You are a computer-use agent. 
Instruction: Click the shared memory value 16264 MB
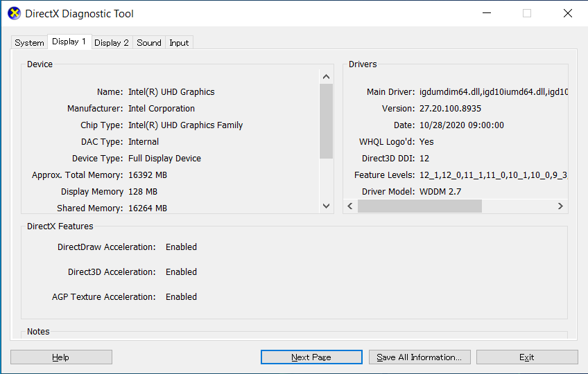tap(148, 208)
